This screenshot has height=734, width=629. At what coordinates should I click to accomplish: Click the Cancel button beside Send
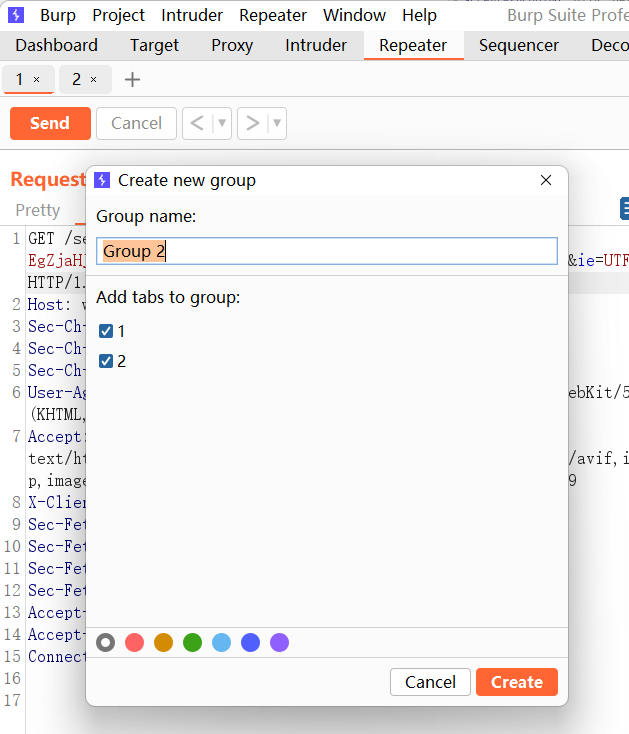point(136,123)
